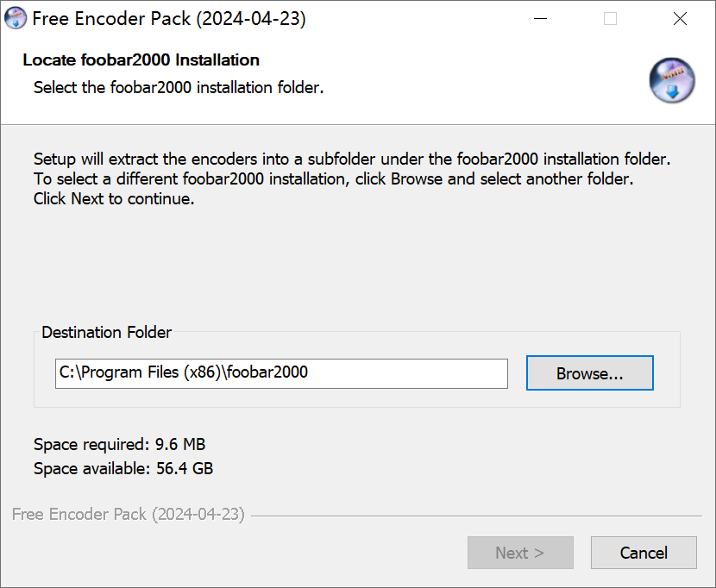The height and width of the screenshot is (588, 716).
Task: Click the 'Space available: 56.4 GB' label
Action: point(123,469)
